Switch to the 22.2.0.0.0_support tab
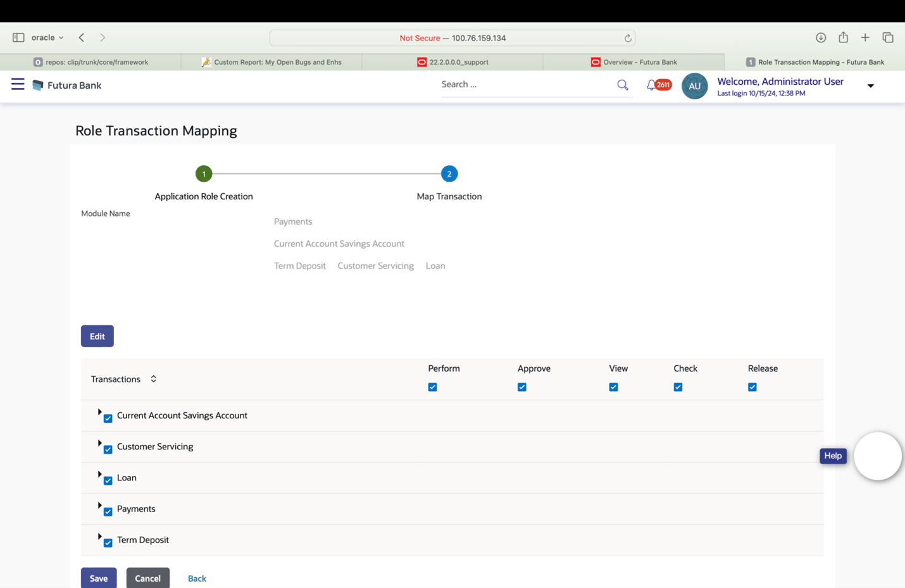 [x=453, y=62]
